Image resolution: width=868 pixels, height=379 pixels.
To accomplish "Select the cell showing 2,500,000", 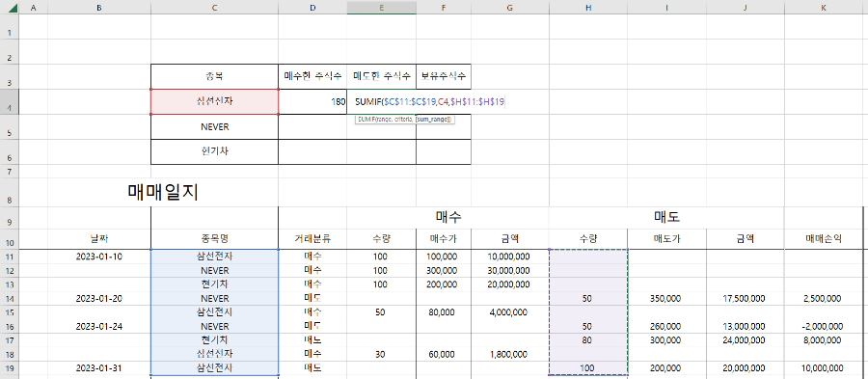I will [824, 298].
